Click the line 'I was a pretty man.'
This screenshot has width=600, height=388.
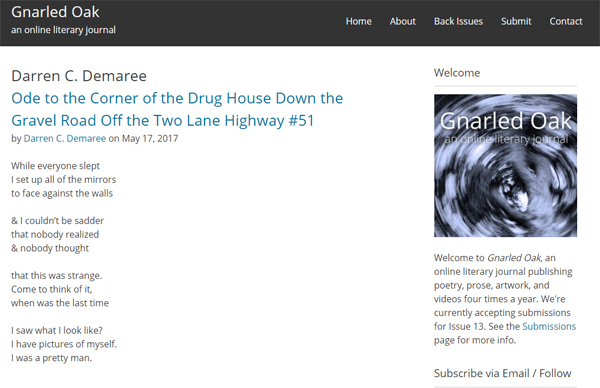click(x=52, y=358)
